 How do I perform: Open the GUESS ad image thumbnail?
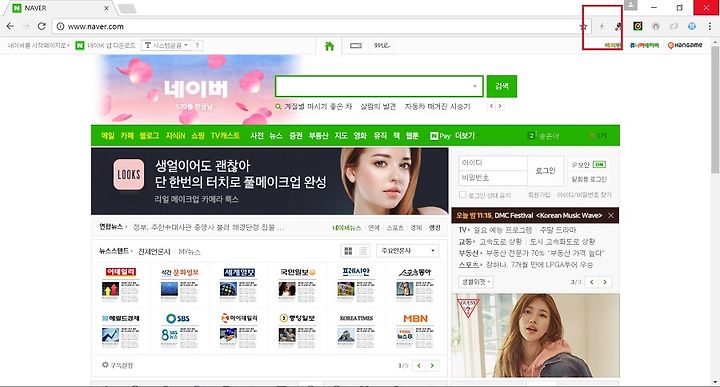(535, 336)
